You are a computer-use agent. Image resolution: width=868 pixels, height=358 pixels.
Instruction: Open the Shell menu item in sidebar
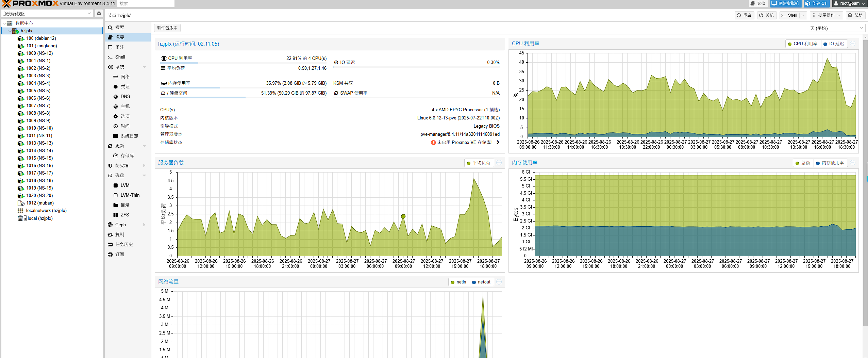120,57
